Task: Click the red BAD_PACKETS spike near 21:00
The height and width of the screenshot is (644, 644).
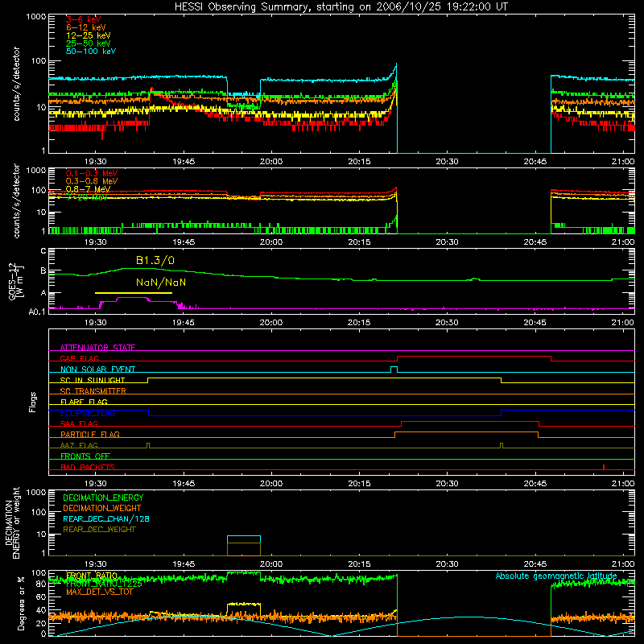Action: coord(603,467)
